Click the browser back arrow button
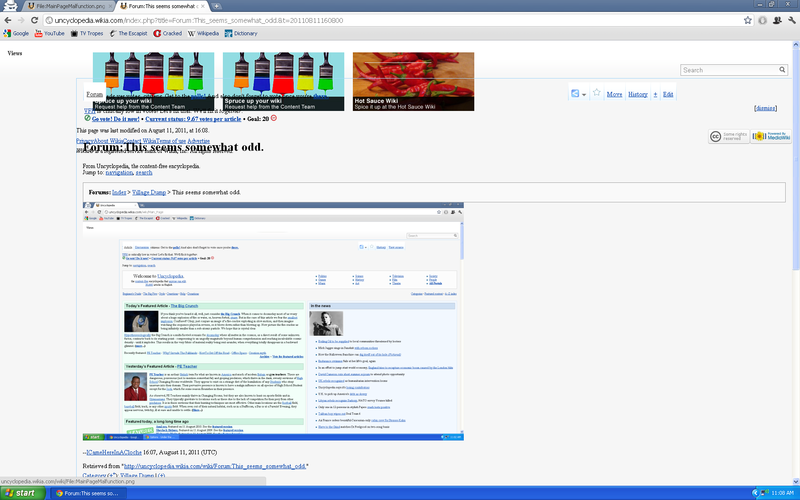800x500 pixels. tap(8, 19)
